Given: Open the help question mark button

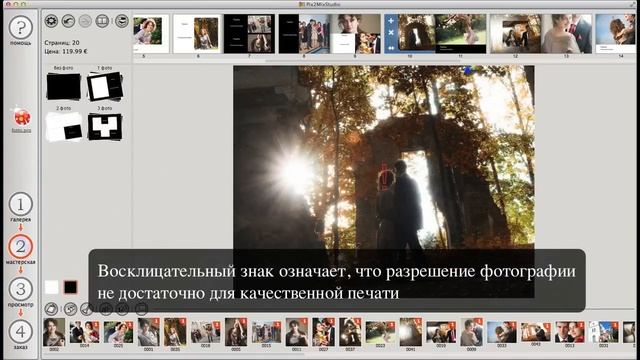Looking at the screenshot, I should coord(20,28).
